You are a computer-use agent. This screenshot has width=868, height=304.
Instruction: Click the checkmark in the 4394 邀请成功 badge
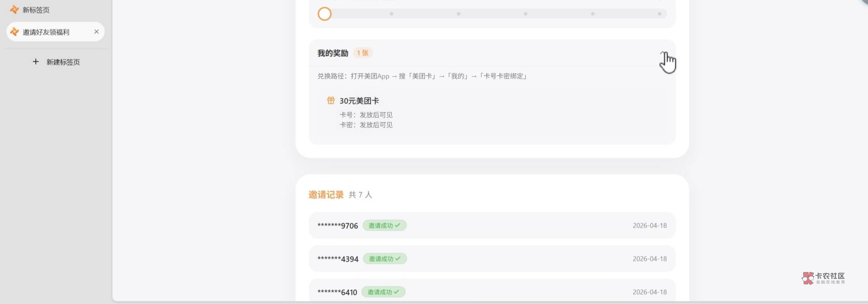(398, 259)
